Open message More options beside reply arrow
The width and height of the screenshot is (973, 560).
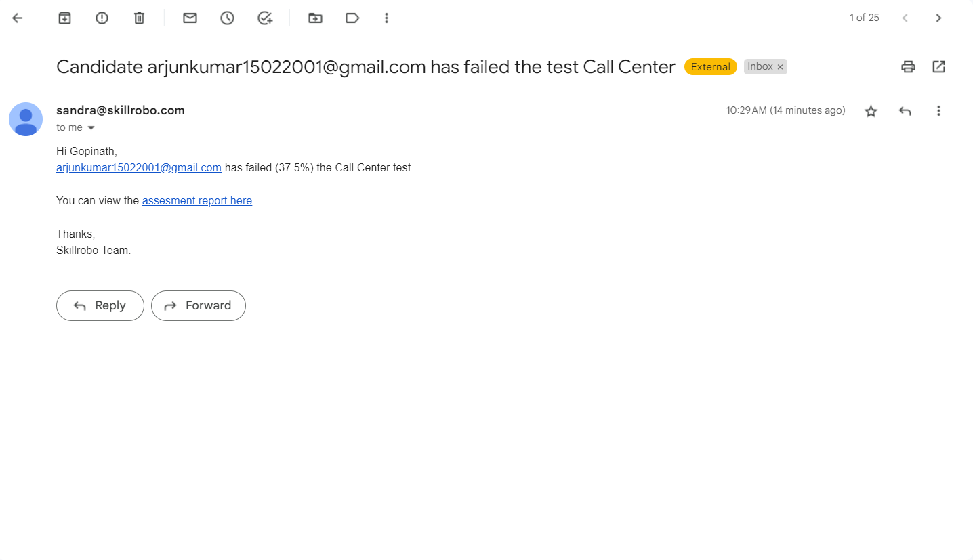[938, 111]
